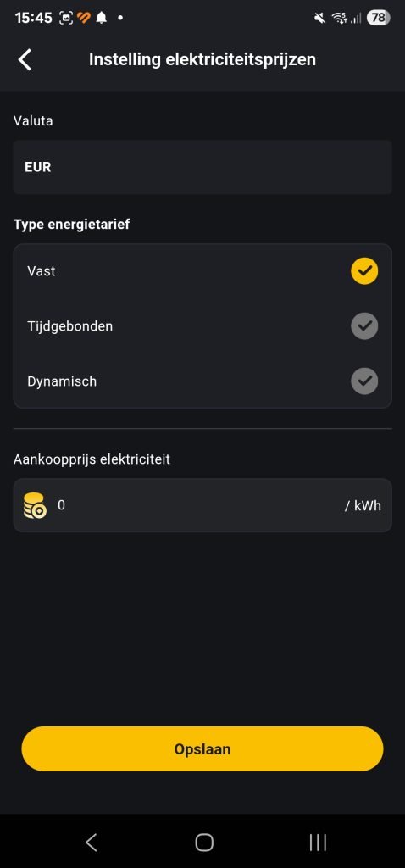Focus the electricity purchase price field
This screenshot has height=868, width=405.
[x=202, y=505]
